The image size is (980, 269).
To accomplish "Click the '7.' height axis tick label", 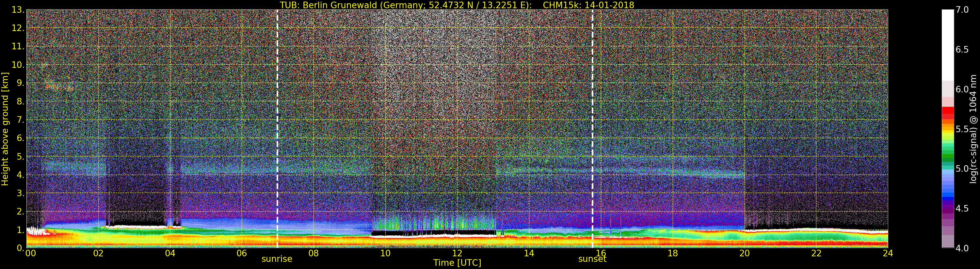I will point(21,120).
